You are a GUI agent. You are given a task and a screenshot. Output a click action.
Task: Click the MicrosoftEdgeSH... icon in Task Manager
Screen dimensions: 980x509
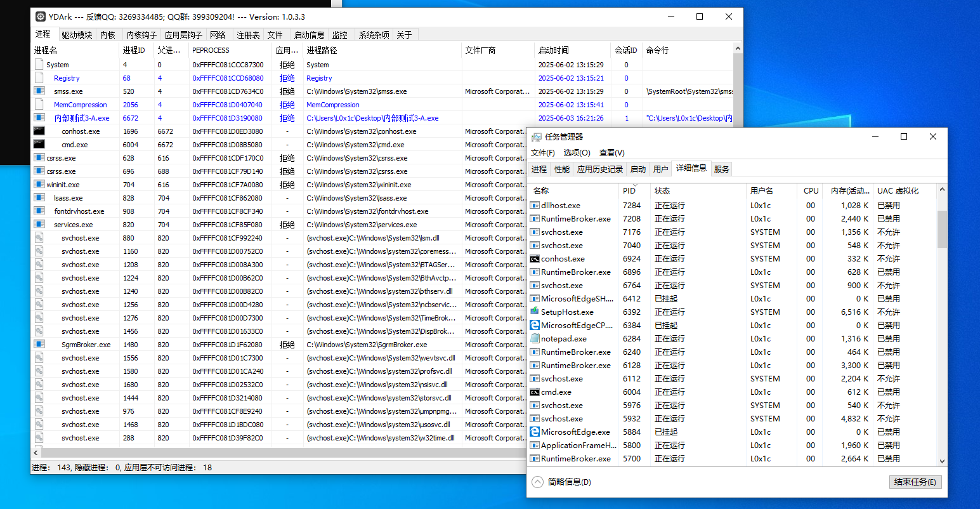[535, 298]
